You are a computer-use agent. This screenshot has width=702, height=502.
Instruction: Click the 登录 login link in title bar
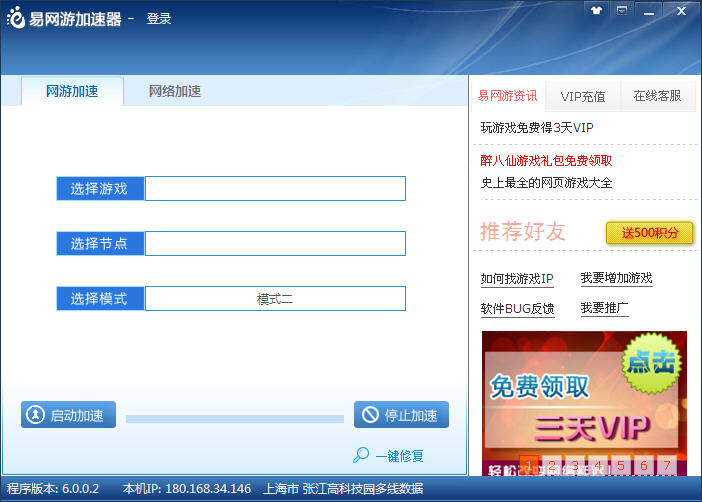pyautogui.click(x=158, y=19)
